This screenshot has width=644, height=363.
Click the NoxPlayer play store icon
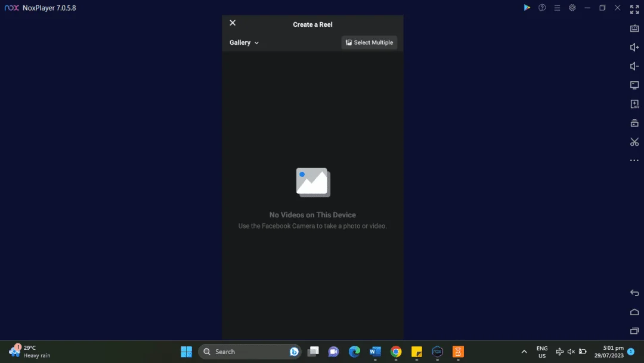527,7
